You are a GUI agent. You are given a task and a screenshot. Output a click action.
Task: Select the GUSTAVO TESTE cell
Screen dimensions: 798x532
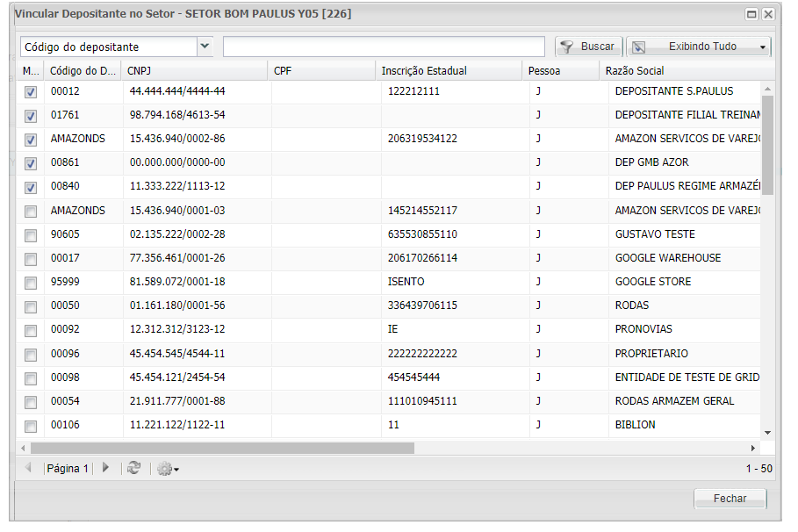pos(685,234)
